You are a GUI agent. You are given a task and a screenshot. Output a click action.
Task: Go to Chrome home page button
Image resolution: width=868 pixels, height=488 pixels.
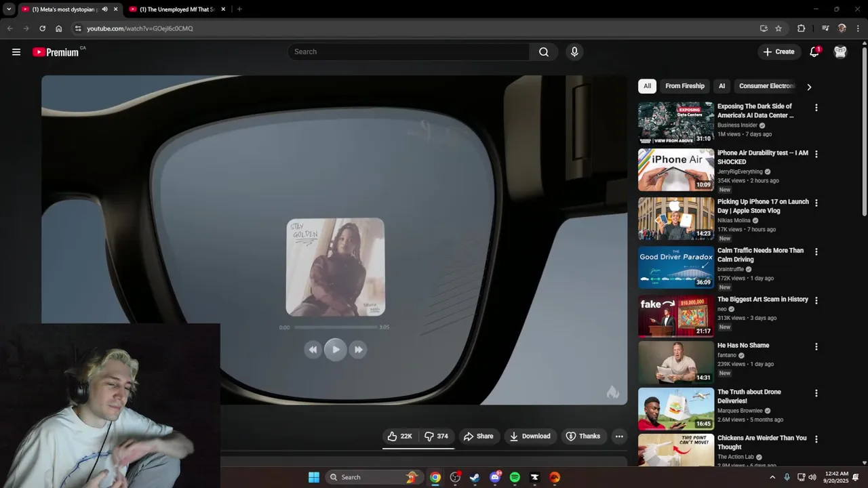(59, 28)
